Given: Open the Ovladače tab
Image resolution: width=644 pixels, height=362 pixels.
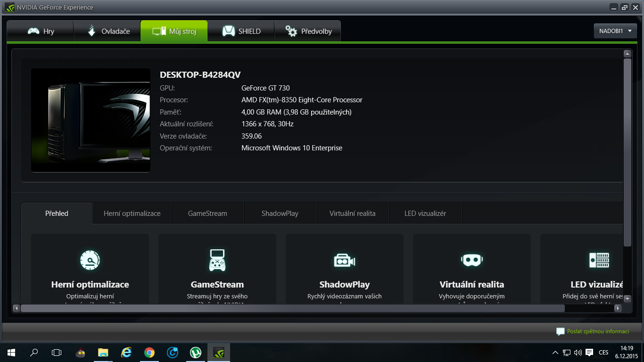Looking at the screenshot, I should tap(107, 32).
